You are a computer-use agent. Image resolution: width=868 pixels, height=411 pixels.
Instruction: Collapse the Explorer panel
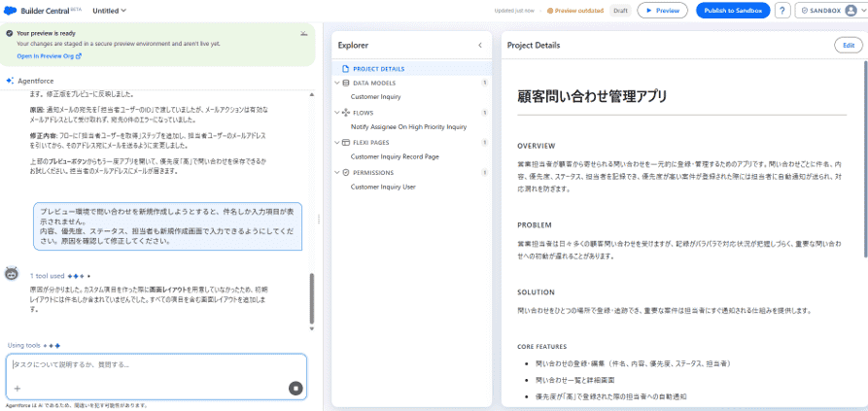pyautogui.click(x=480, y=46)
